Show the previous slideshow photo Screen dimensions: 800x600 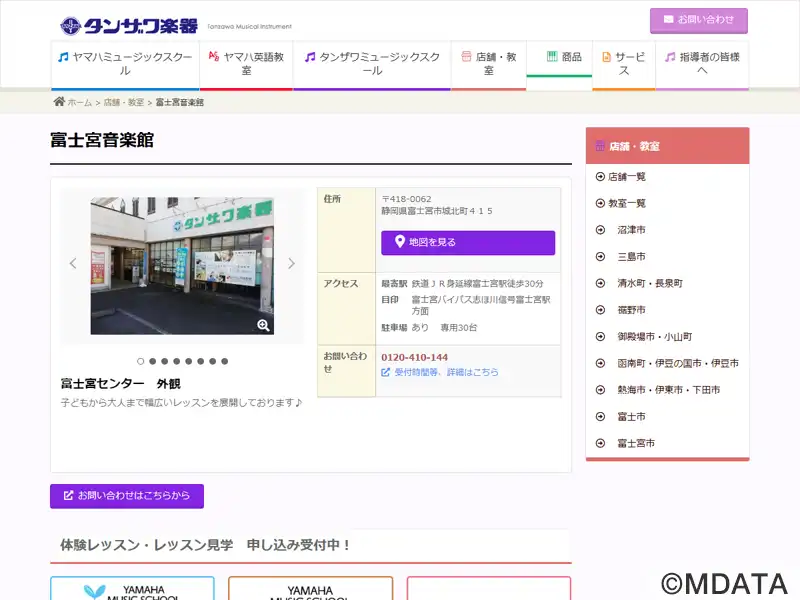tap(73, 264)
